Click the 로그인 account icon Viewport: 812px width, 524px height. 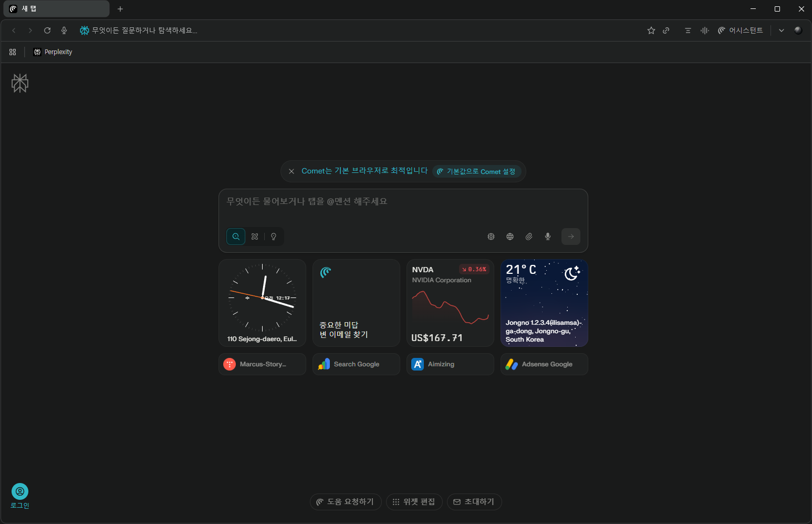pos(20,491)
